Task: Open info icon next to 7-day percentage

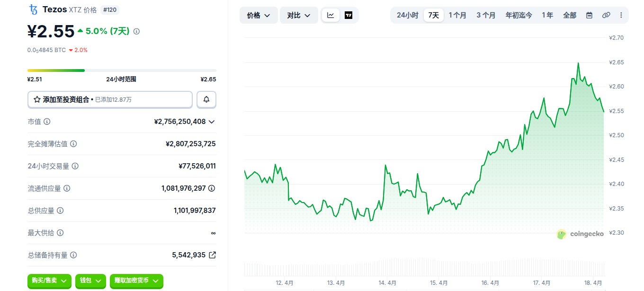Action: pyautogui.click(x=137, y=31)
